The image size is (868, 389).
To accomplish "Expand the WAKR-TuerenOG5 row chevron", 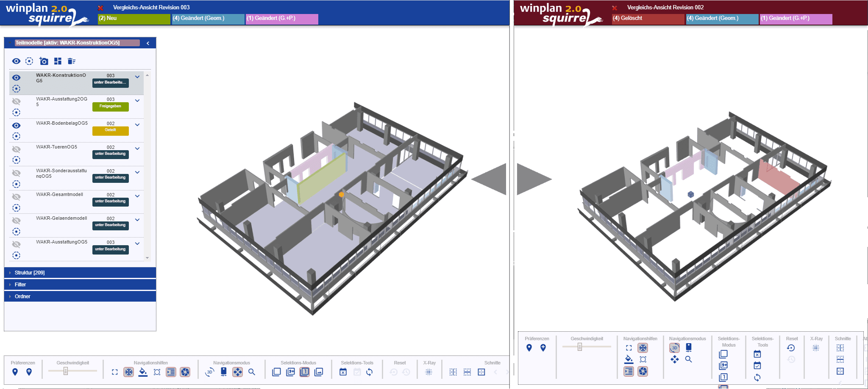I will tap(137, 148).
